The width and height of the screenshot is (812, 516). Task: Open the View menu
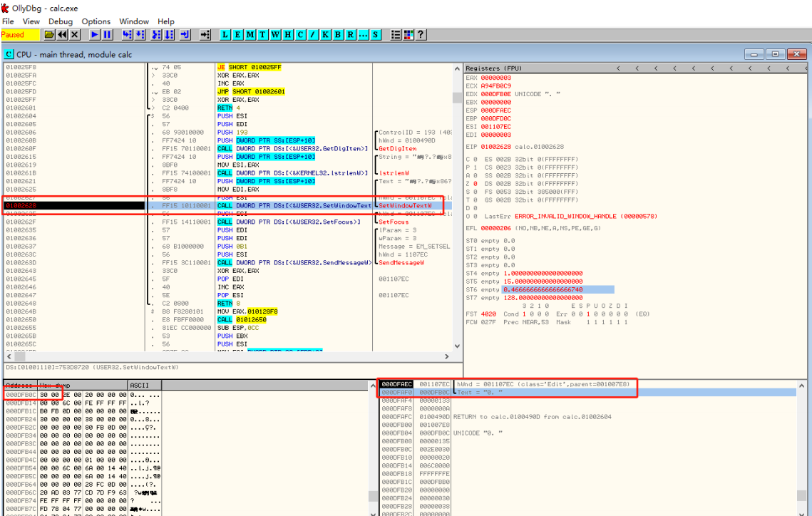pyautogui.click(x=31, y=21)
